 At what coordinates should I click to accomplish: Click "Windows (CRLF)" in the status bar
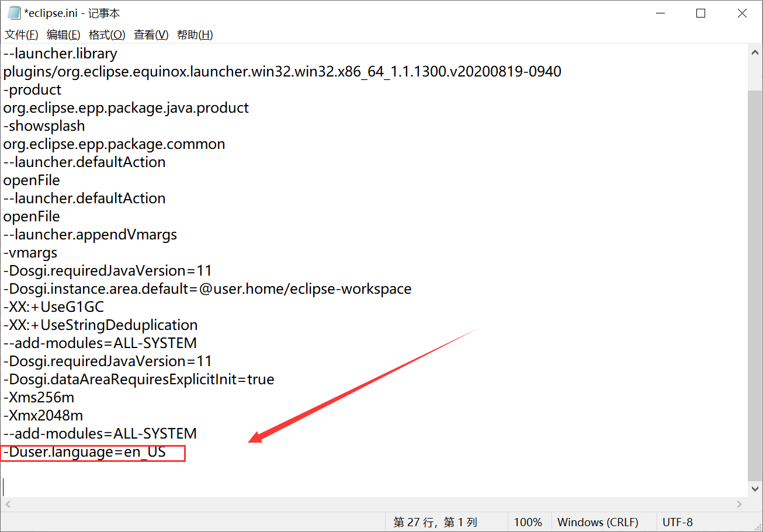pos(598,522)
